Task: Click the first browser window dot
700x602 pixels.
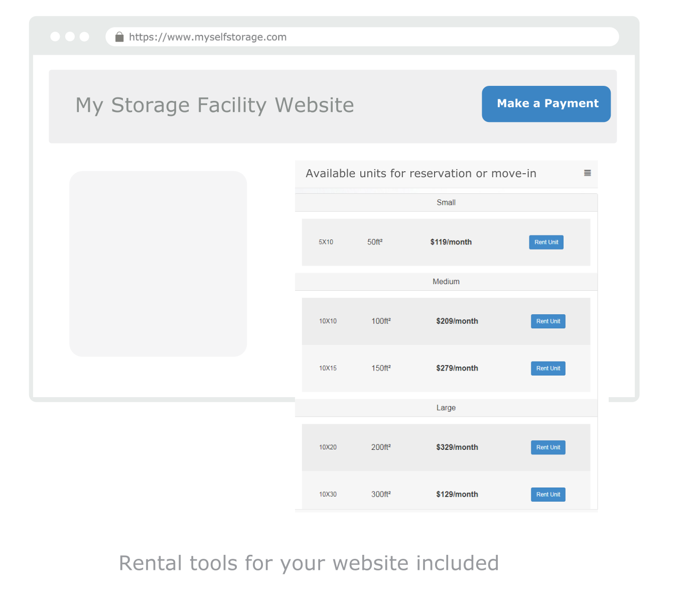Action: coord(55,36)
